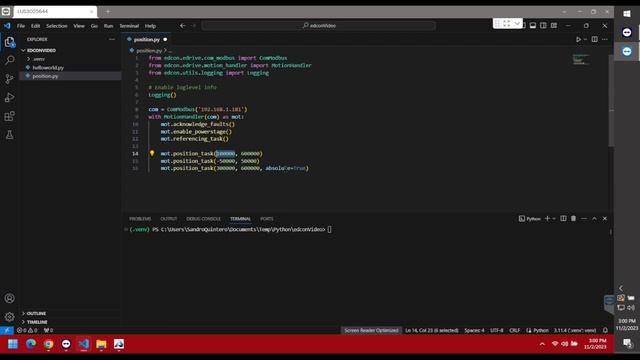Open Run and Debug view

(x=9, y=98)
